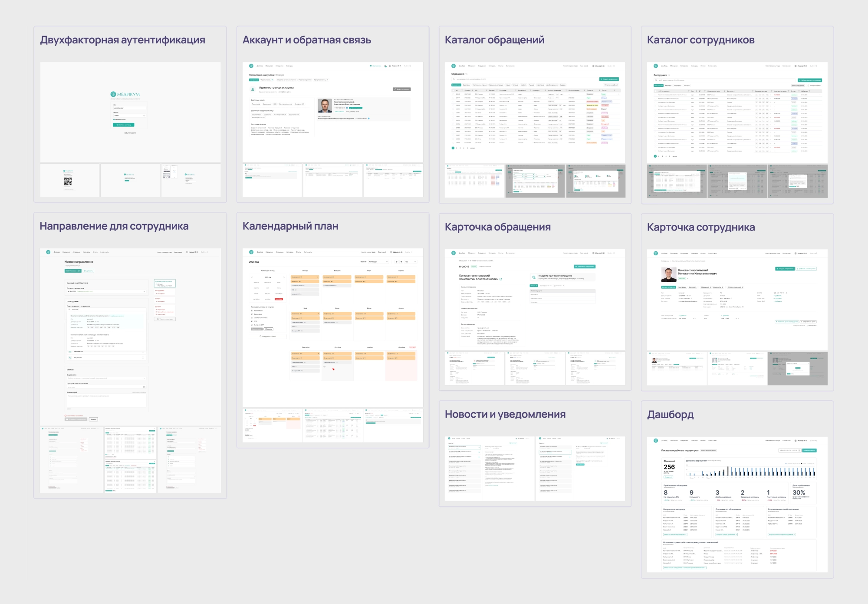
Task: Click the Медцентр ждет сотрудника status icon
Action: [x=534, y=277]
